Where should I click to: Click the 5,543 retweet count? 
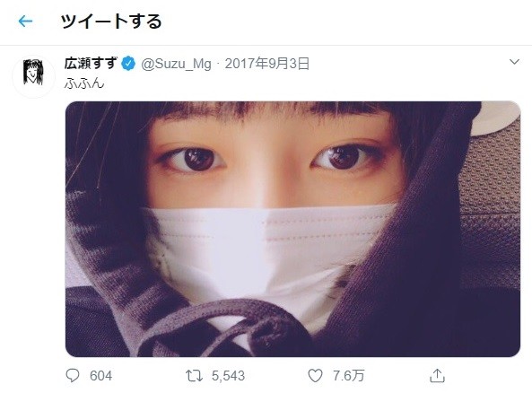pos(229,376)
